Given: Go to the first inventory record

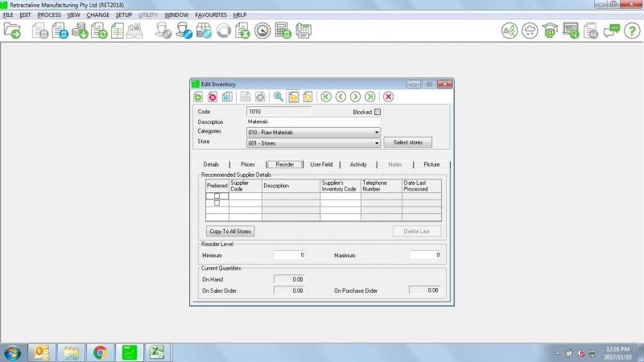Looking at the screenshot, I should [x=326, y=97].
